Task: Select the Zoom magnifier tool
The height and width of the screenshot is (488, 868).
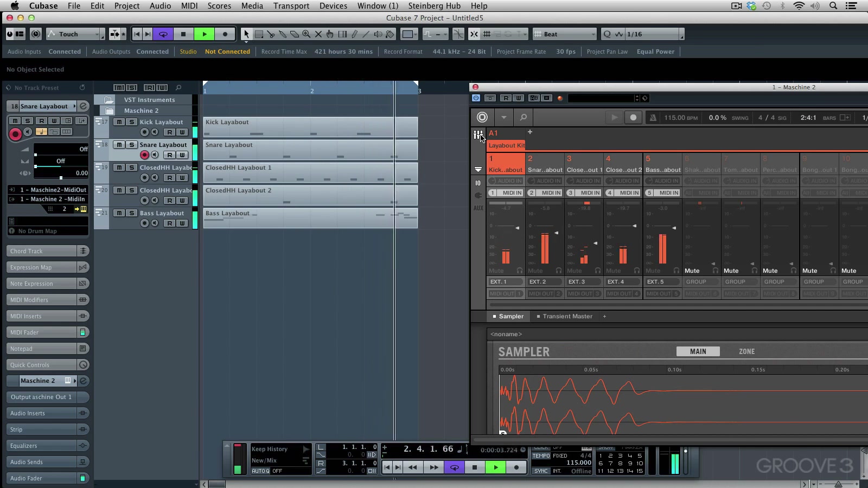Action: 307,34
